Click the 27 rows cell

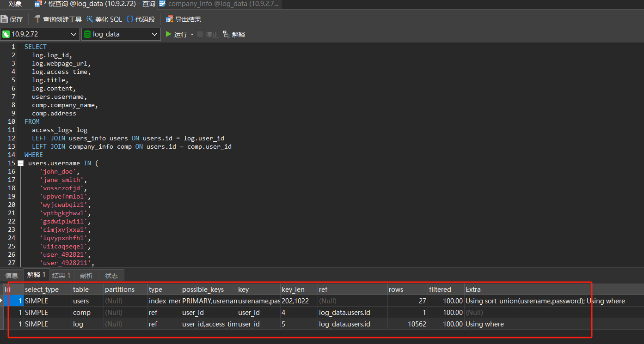(408, 301)
